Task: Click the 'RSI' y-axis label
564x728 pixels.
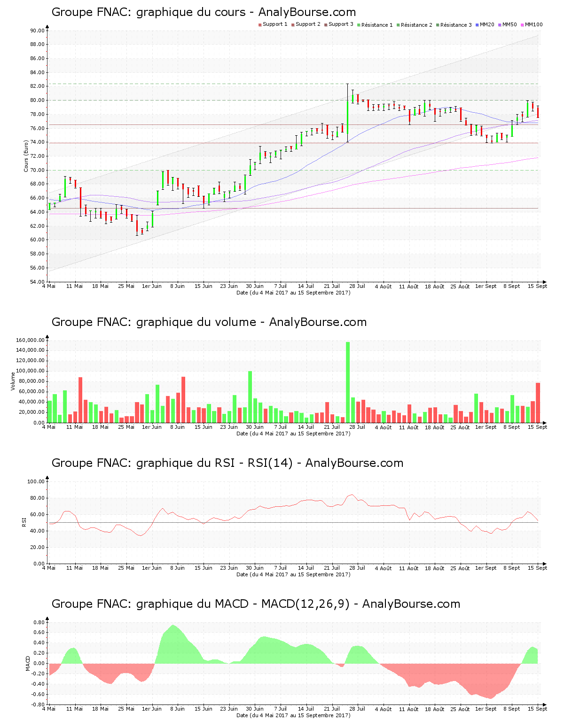Action: point(24,522)
